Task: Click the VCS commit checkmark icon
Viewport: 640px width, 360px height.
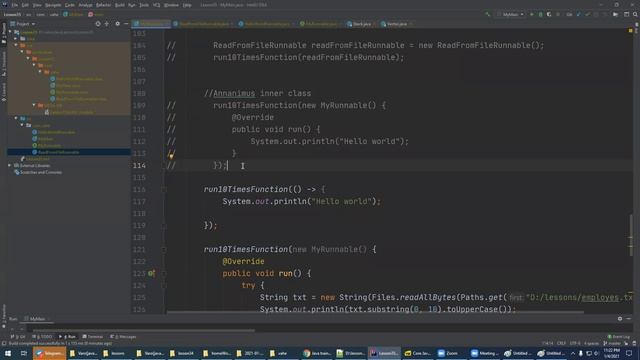Action: (x=587, y=14)
